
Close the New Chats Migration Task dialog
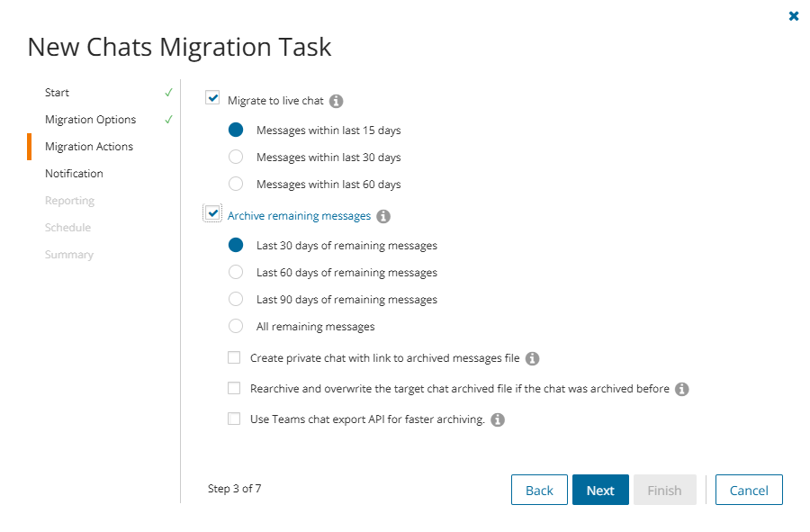click(x=793, y=16)
